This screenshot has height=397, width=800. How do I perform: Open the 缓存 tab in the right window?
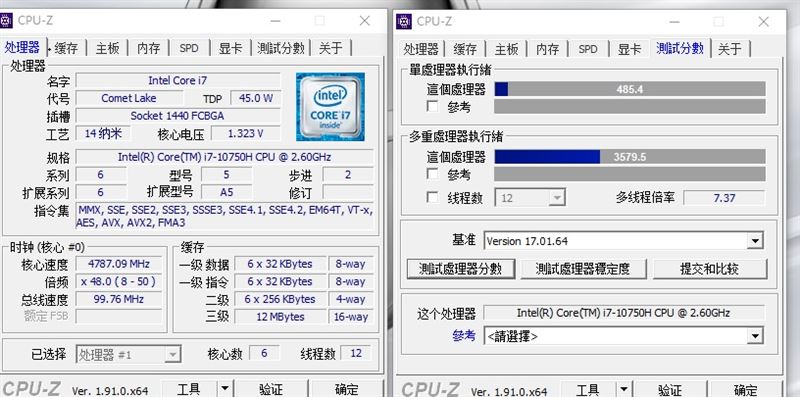point(465,48)
